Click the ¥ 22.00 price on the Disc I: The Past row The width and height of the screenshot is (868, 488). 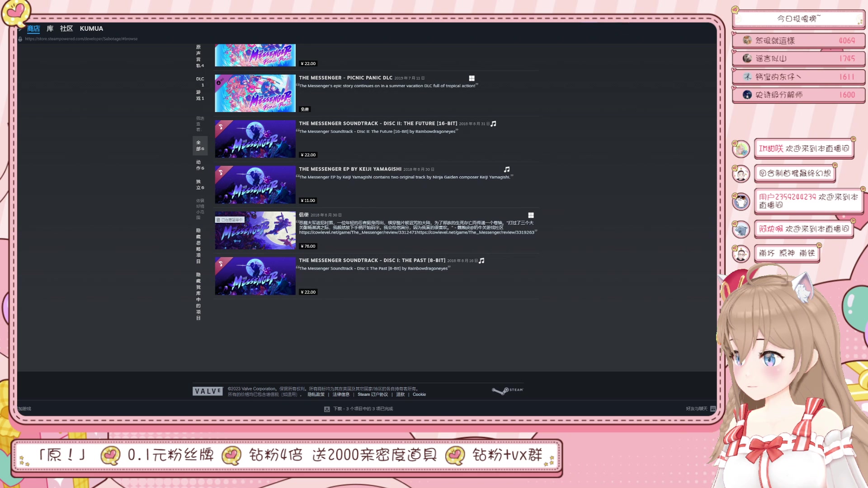[x=308, y=292]
